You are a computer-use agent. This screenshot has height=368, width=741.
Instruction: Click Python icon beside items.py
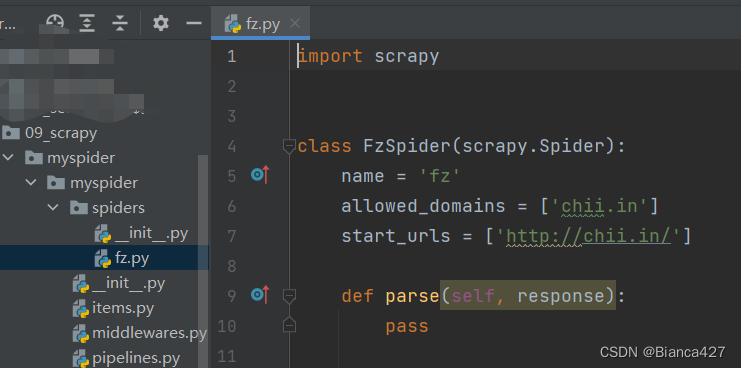pos(81,308)
